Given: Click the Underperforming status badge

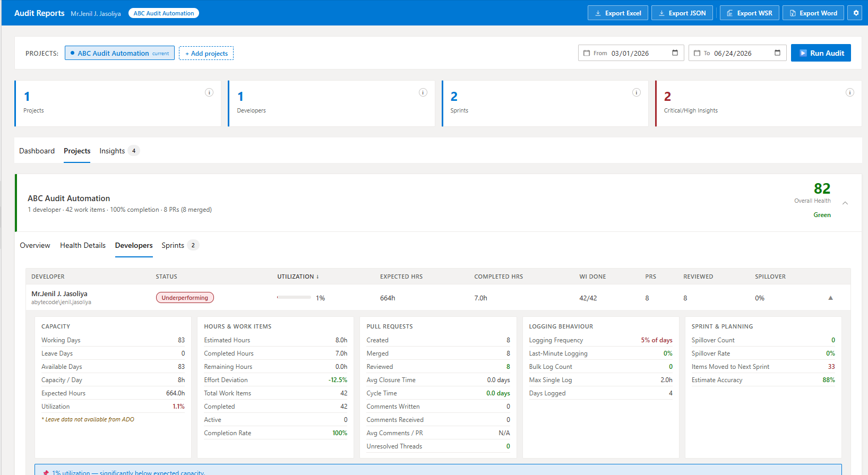Looking at the screenshot, I should tap(185, 298).
